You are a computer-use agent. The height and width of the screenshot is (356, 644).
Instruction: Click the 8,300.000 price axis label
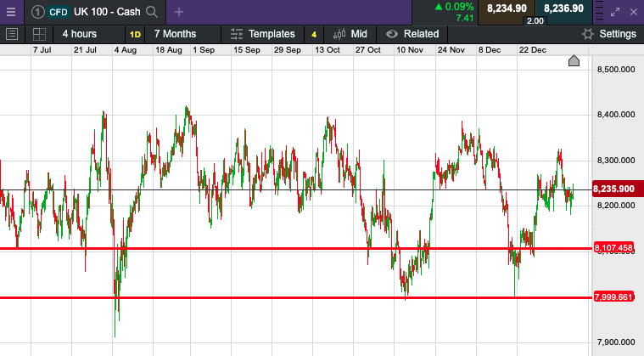click(616, 161)
